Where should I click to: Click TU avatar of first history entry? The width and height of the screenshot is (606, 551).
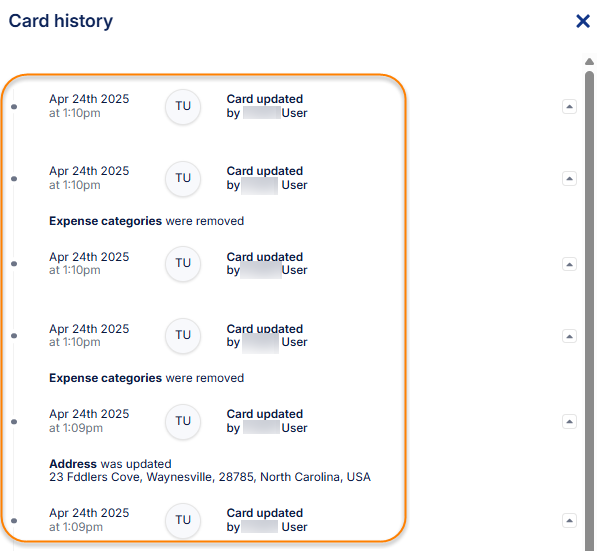click(183, 106)
